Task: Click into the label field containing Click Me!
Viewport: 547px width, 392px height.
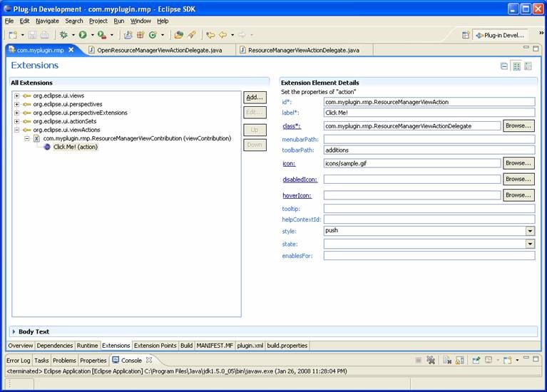Action: (x=429, y=113)
